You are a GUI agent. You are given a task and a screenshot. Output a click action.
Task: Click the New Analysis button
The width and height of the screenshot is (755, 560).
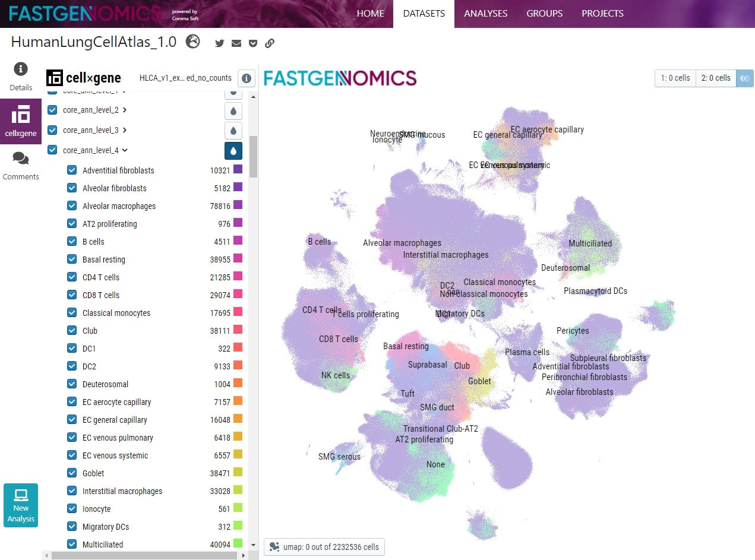click(x=21, y=505)
